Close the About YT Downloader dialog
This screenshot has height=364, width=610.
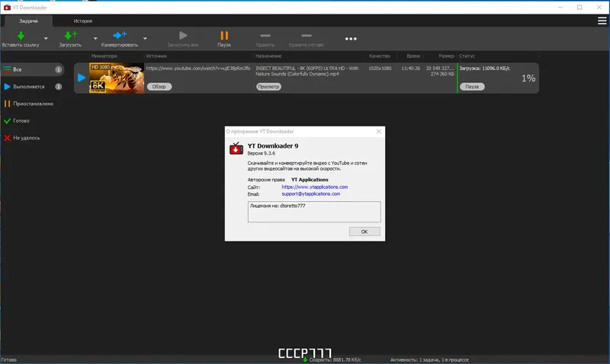[378, 132]
